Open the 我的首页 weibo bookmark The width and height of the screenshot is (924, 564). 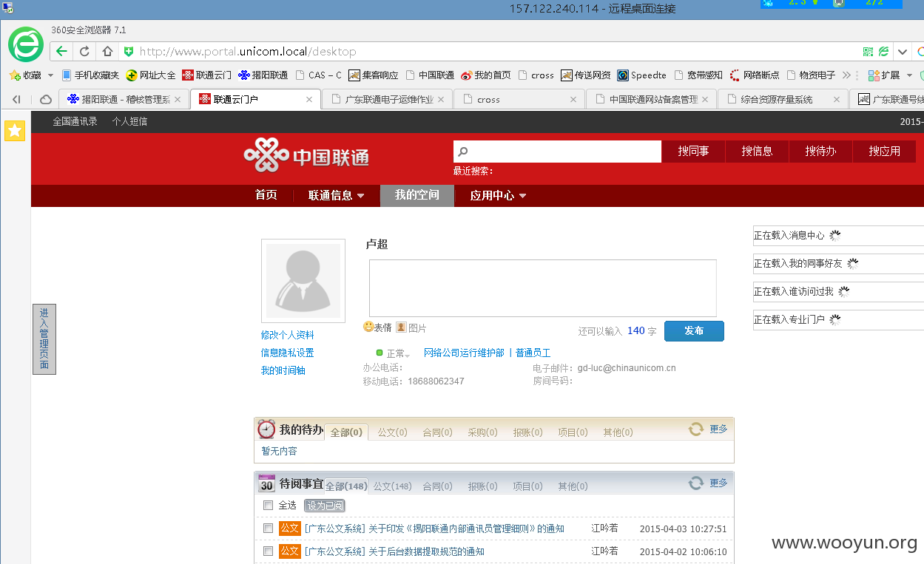[x=486, y=75]
